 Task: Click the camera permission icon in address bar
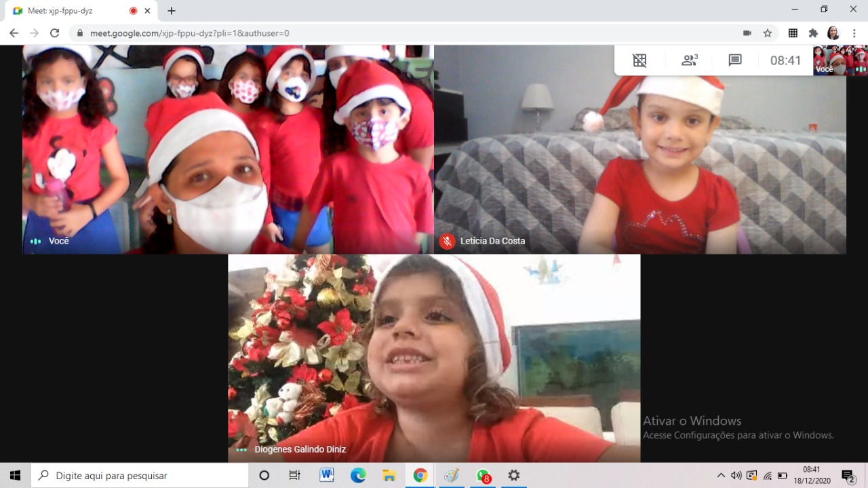[747, 33]
